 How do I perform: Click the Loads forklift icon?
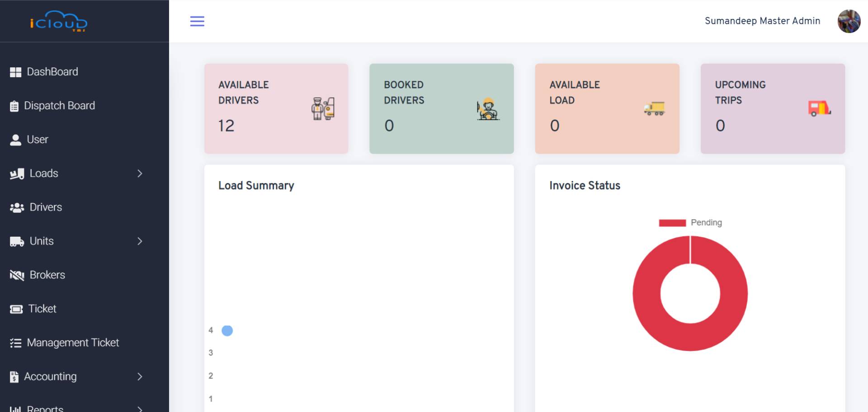pyautogui.click(x=17, y=174)
